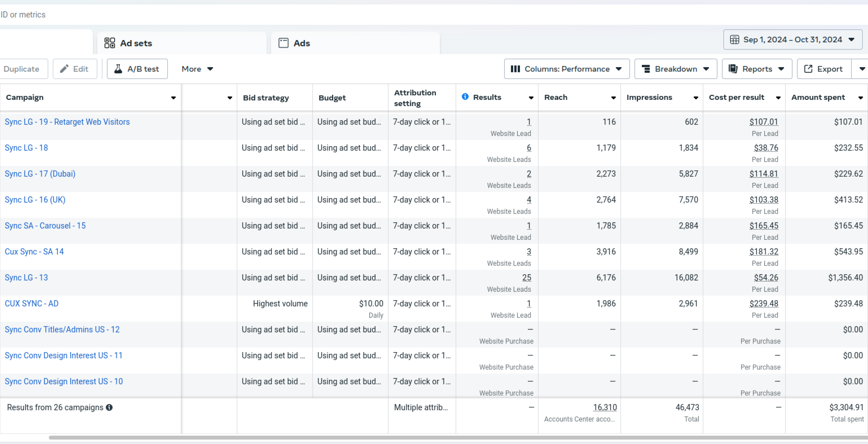Viewport: 868px width, 444px height.
Task: Click the horizontal scrollbar at table bottom
Action: click(x=458, y=438)
